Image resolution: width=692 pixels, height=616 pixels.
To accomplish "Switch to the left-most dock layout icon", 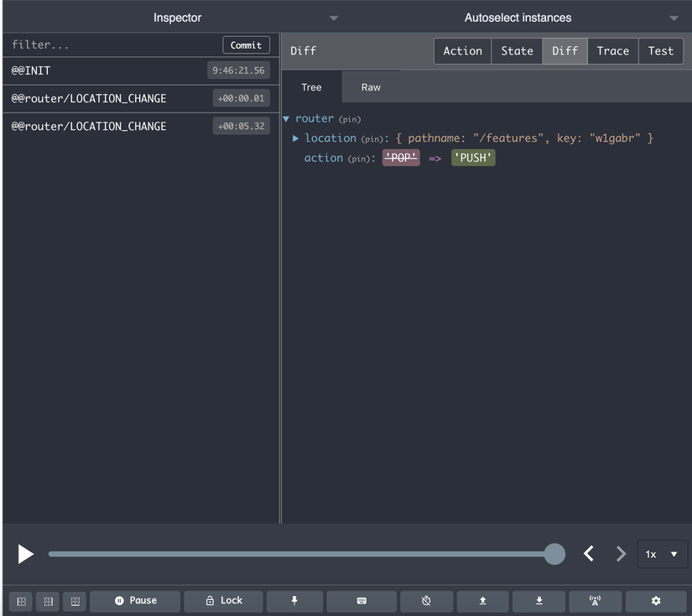I will click(x=22, y=602).
